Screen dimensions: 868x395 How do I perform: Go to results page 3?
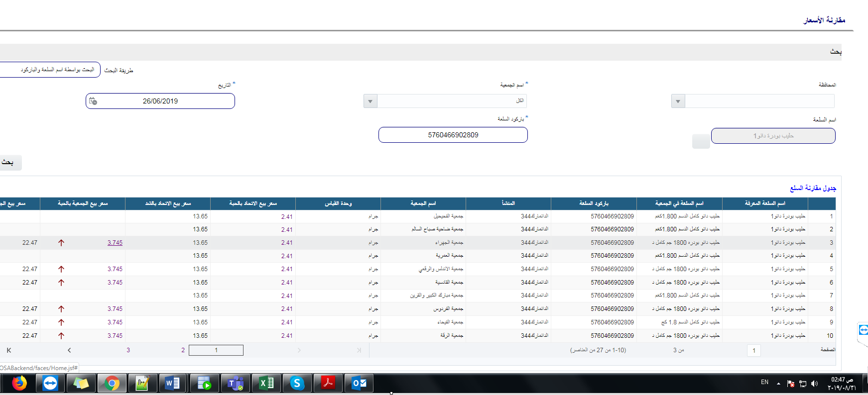(128, 350)
